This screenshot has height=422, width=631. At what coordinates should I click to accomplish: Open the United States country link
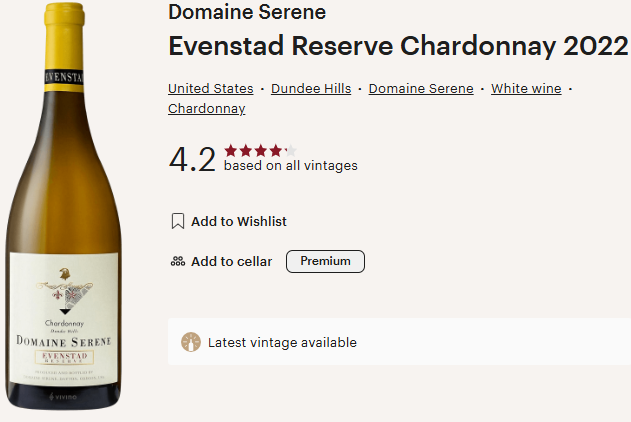[x=210, y=89]
